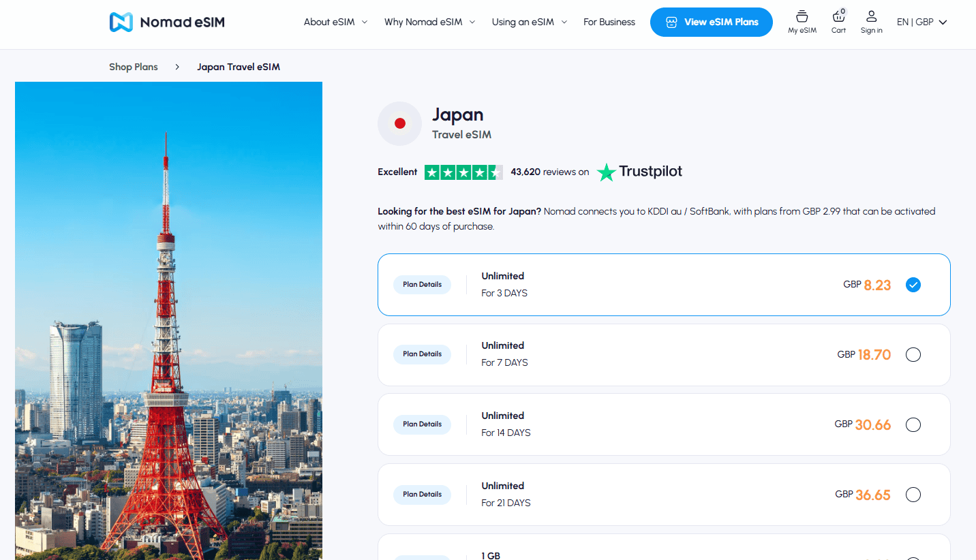
Task: Click the Japan flag icon
Action: pos(400,123)
